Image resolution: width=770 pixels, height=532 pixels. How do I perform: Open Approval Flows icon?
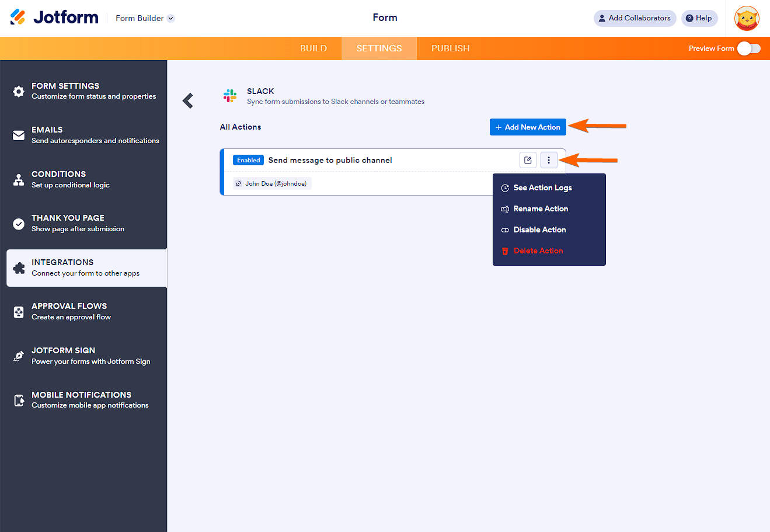click(19, 312)
